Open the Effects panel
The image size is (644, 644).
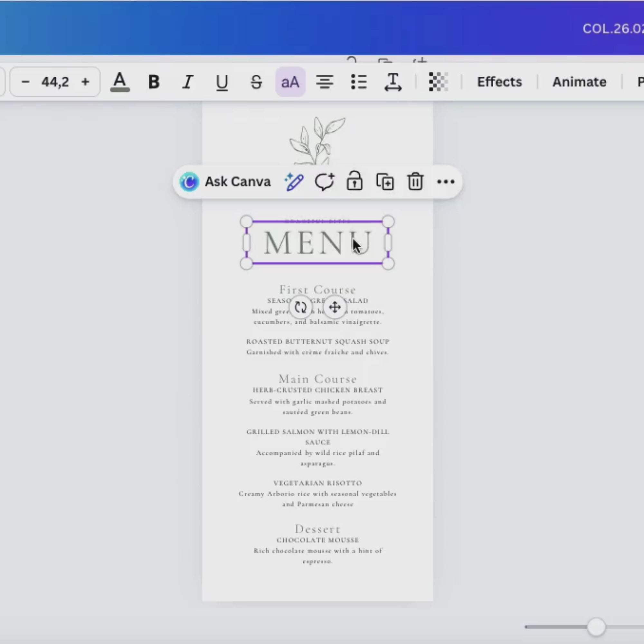coord(499,82)
